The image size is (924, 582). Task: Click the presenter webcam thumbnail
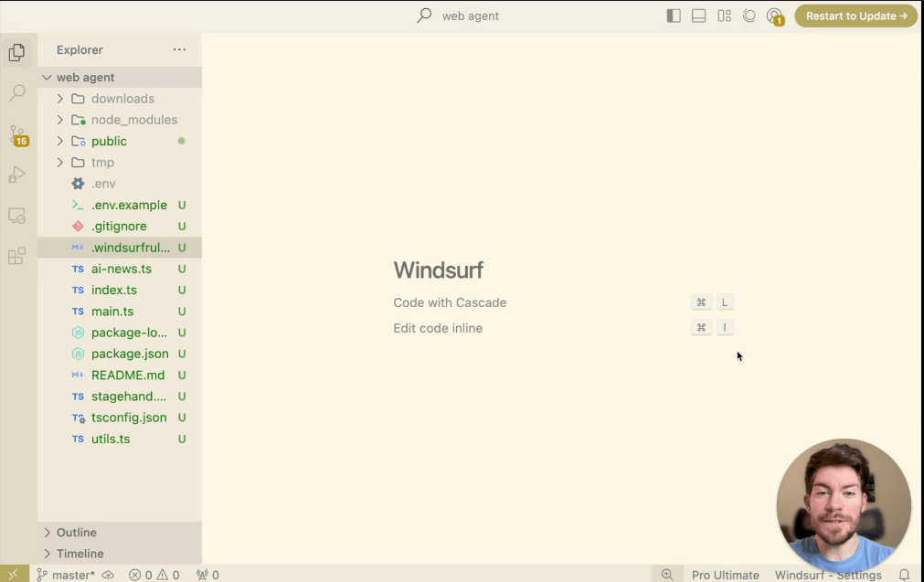[844, 505]
